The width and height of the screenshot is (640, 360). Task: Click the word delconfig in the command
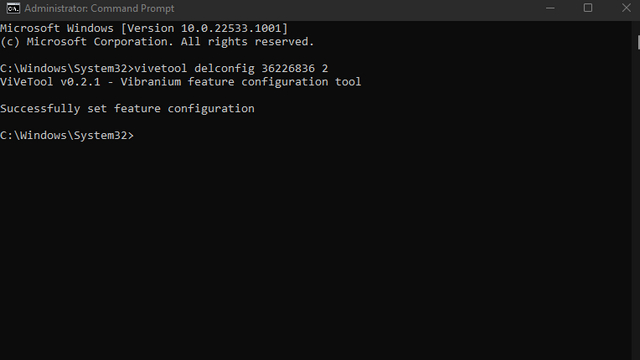click(224, 69)
